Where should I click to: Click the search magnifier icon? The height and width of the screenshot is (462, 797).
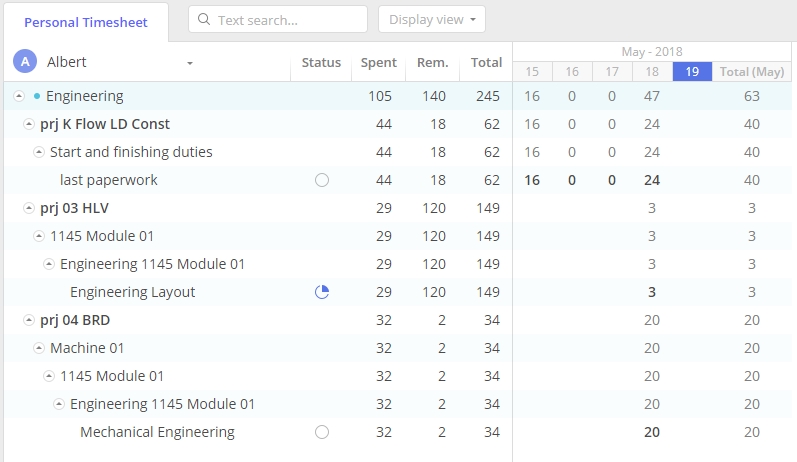click(204, 20)
